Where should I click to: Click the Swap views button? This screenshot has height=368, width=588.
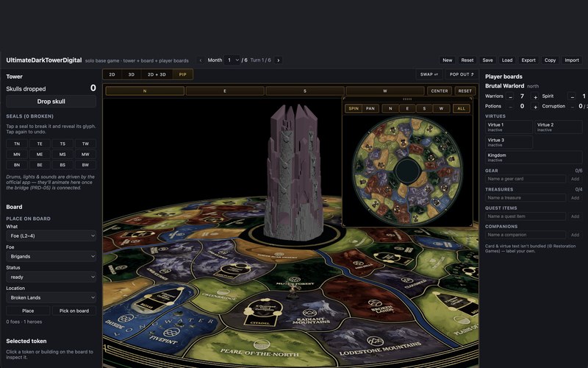pyautogui.click(x=429, y=74)
